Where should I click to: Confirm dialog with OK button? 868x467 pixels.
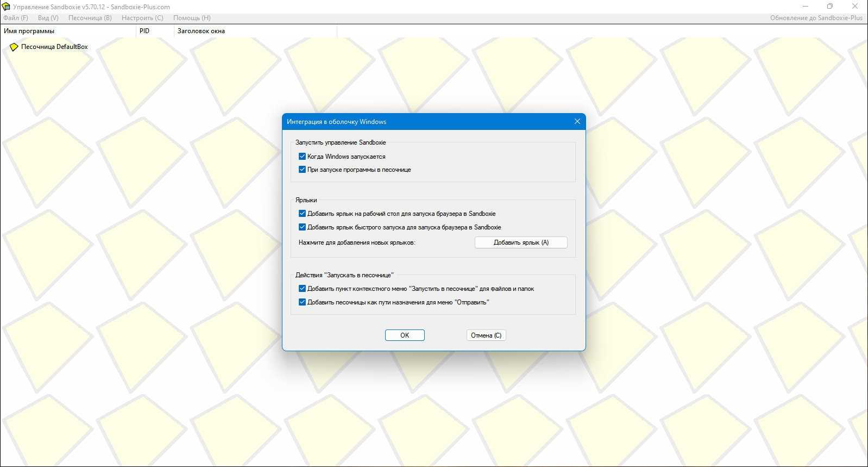(x=405, y=335)
